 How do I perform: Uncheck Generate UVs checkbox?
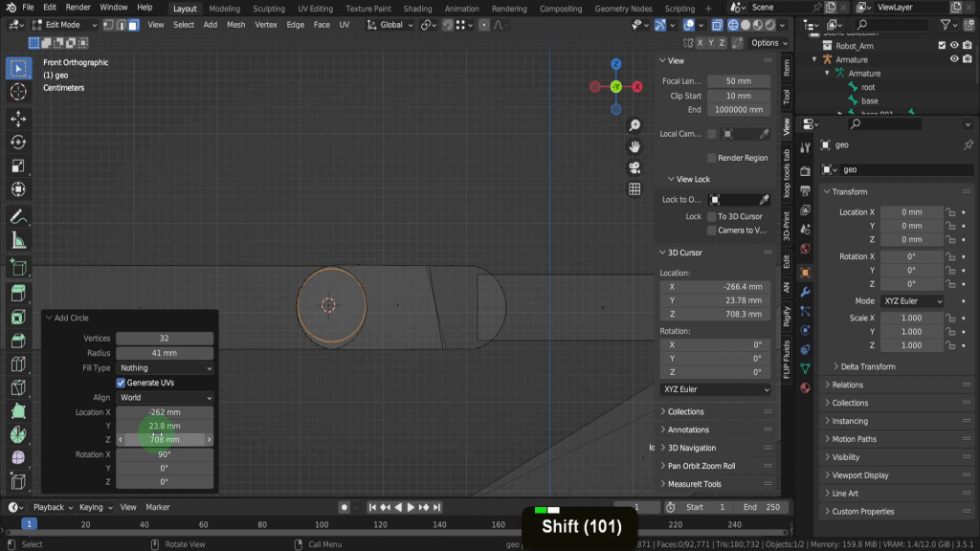coord(121,383)
